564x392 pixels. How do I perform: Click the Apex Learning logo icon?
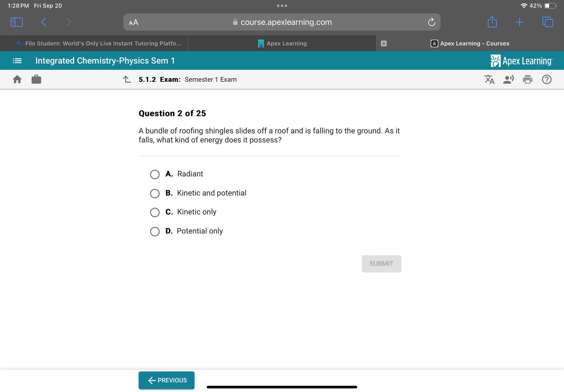tap(495, 60)
